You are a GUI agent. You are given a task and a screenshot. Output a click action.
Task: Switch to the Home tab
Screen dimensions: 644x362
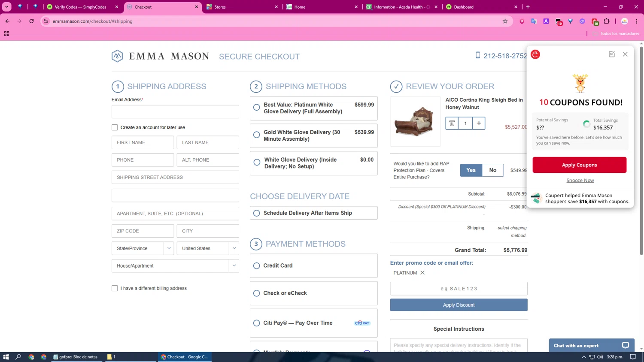pos(322,7)
